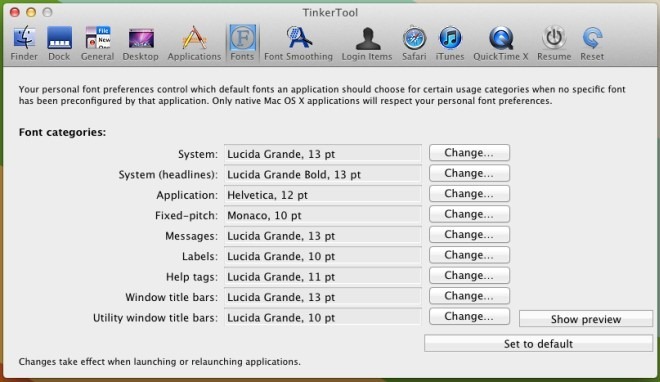Click the Utility window title bars font field
This screenshot has width=660, height=382.
(322, 318)
